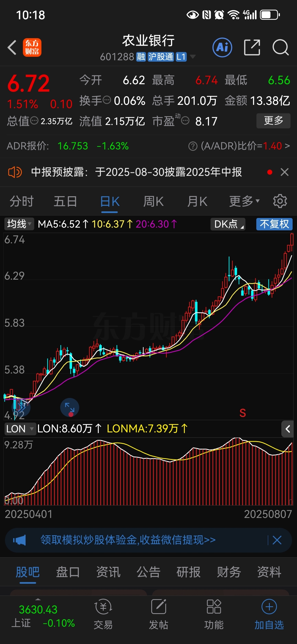Tap the L1 level tag

pyautogui.click(x=181, y=57)
